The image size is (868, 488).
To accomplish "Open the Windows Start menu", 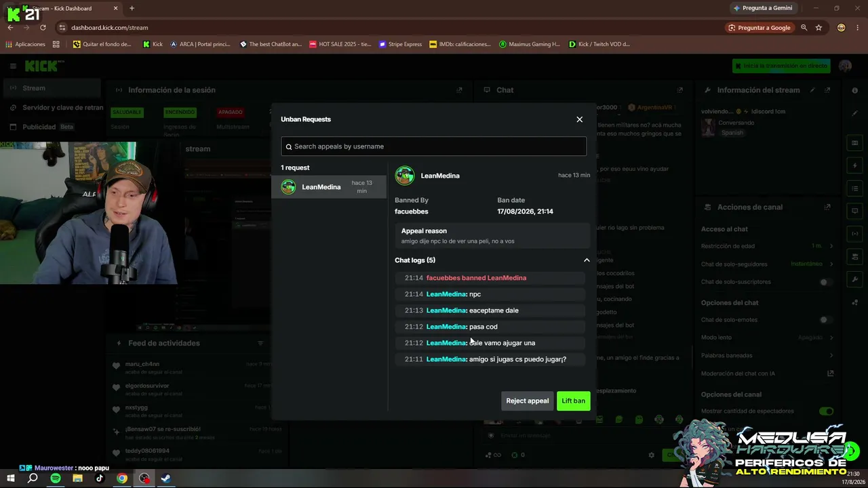I will pyautogui.click(x=11, y=478).
